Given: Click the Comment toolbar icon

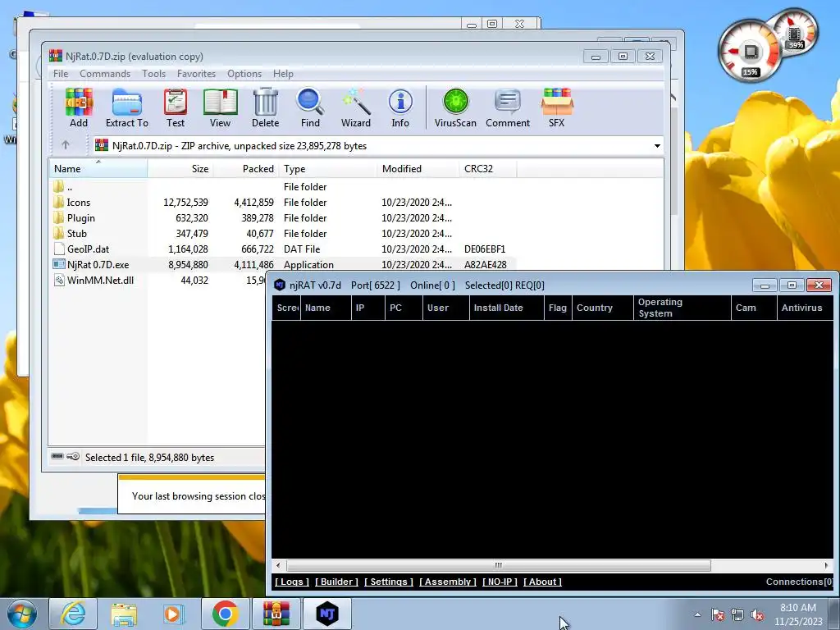Looking at the screenshot, I should pos(508,107).
